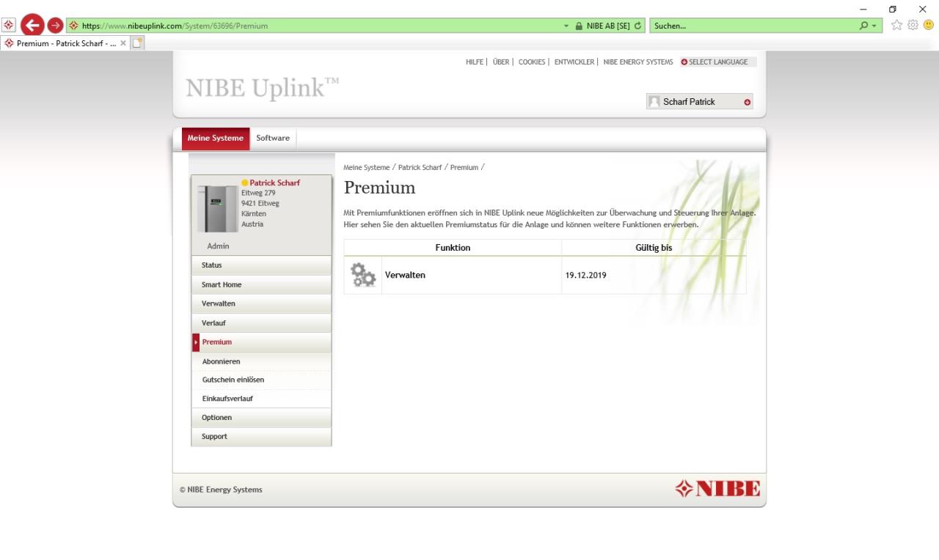Close the Premium - Patrick Scharf tab
This screenshot has width=939, height=560.
pos(123,43)
